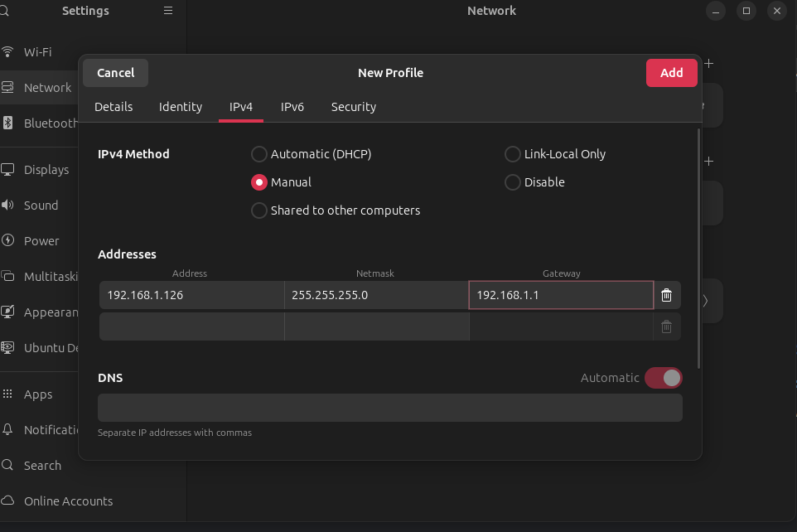Viewport: 797px width, 532px height.
Task: Choose Shared to other computers
Action: click(259, 210)
